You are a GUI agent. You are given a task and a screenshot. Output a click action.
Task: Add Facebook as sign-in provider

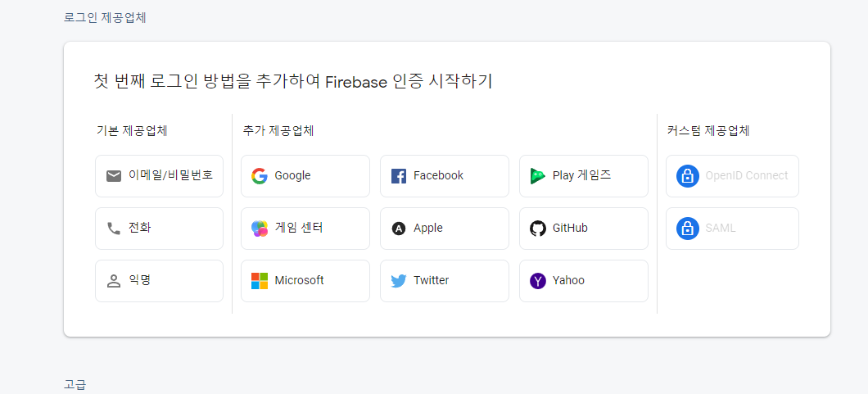(x=445, y=176)
